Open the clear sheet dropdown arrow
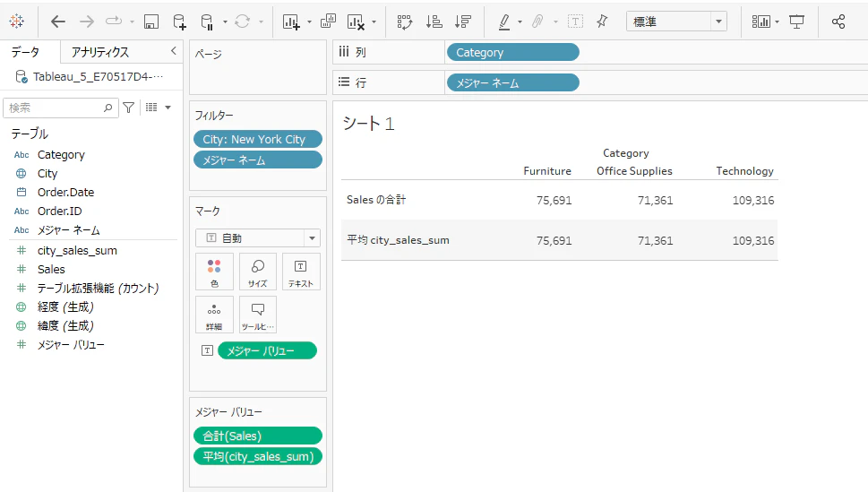Viewport: 868px width, 492px height. click(x=374, y=22)
